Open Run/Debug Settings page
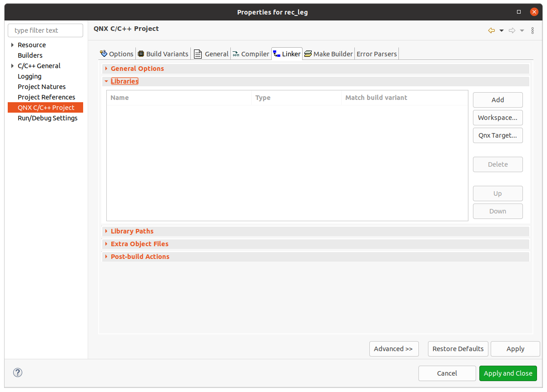Viewport: 547px width, 392px height. pos(48,118)
